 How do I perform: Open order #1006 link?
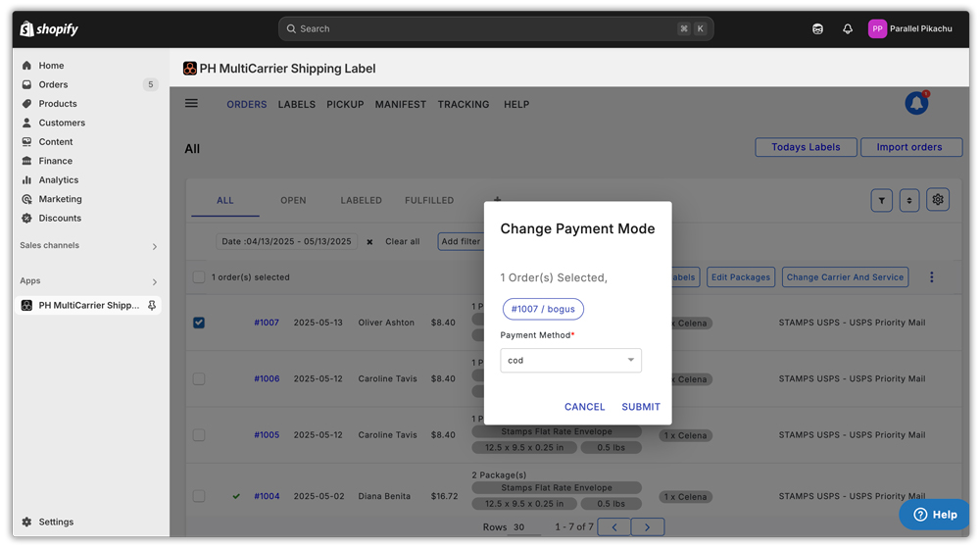267,379
